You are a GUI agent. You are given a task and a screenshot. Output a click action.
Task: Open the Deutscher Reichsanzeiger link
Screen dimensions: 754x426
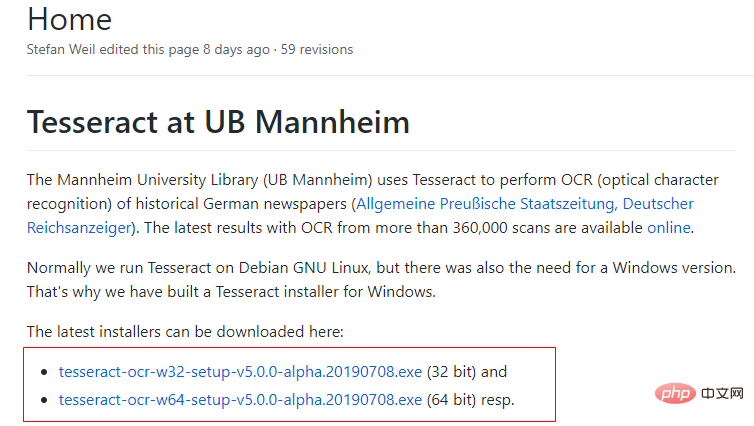pos(658,204)
